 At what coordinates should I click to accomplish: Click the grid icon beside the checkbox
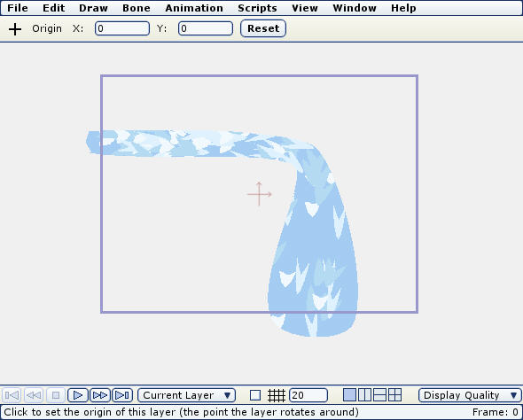(x=277, y=395)
